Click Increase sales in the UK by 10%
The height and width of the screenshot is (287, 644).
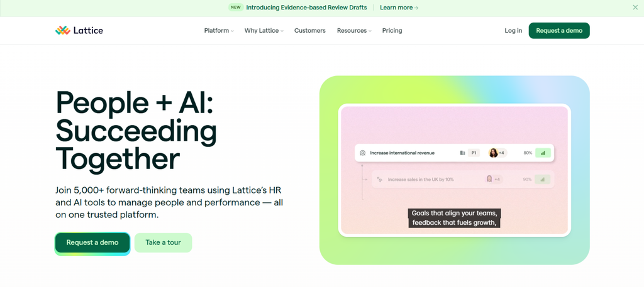pyautogui.click(x=421, y=180)
